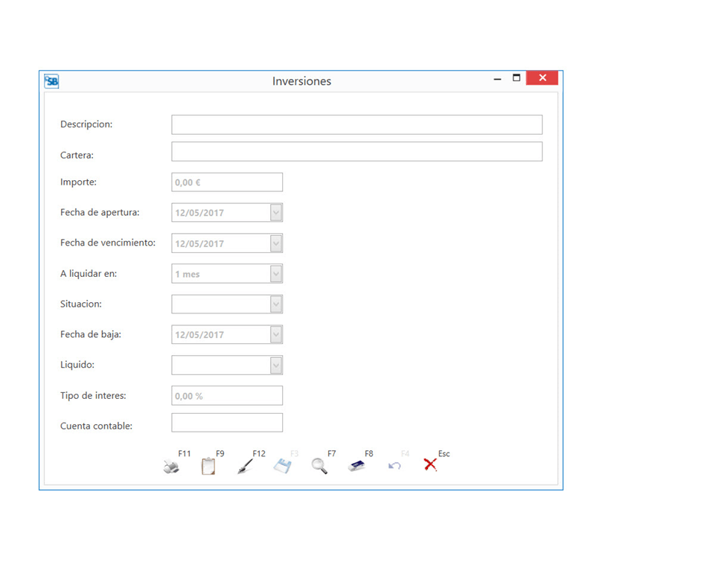Click the magnifying glass search icon
Viewport: 707px width, 588px height.
pyautogui.click(x=319, y=467)
